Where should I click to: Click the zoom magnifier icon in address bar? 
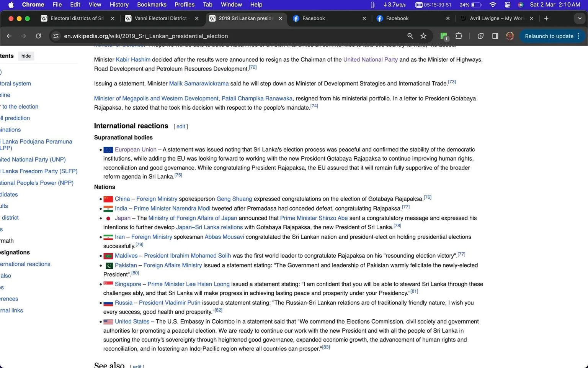tap(410, 36)
